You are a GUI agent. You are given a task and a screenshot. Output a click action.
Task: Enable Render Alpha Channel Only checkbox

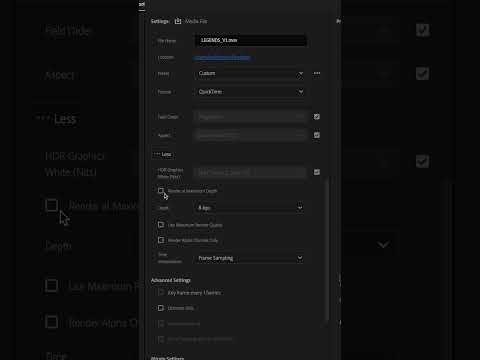[x=161, y=240]
